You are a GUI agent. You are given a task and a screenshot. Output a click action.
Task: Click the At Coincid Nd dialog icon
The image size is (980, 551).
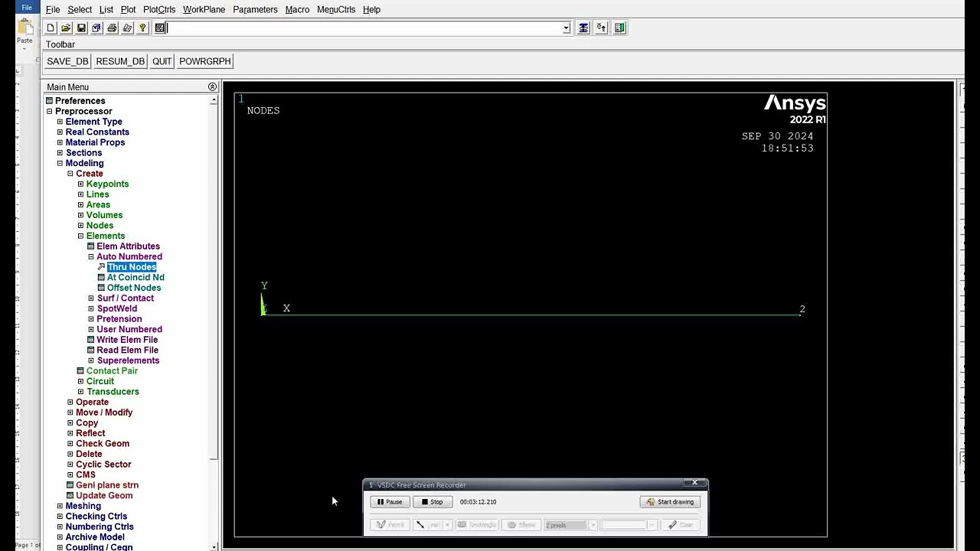click(101, 278)
